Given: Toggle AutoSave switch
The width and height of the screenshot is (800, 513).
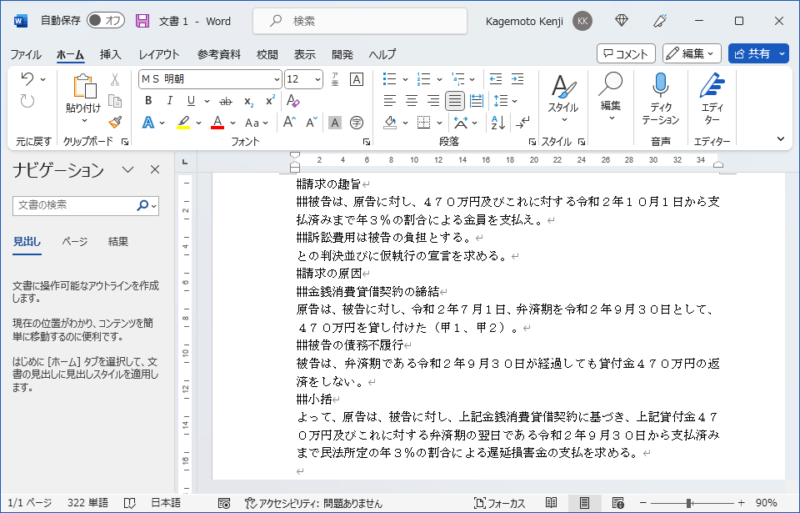Looking at the screenshot, I should [106, 21].
